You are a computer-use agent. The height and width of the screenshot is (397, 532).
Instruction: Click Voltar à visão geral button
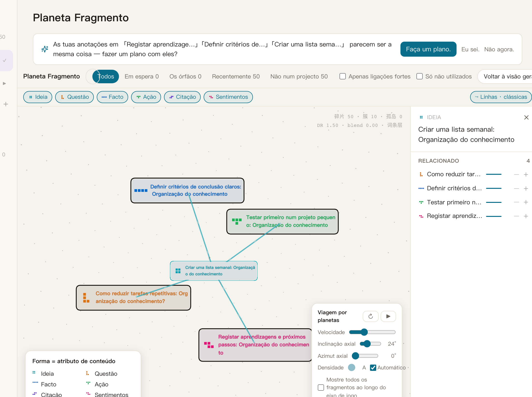pos(505,76)
